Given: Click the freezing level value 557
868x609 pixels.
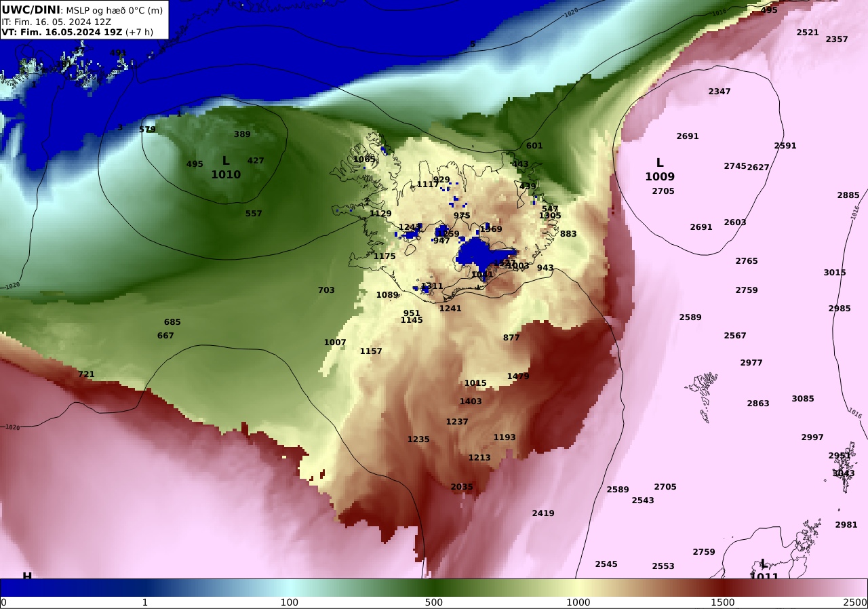Looking at the screenshot, I should 254,214.
